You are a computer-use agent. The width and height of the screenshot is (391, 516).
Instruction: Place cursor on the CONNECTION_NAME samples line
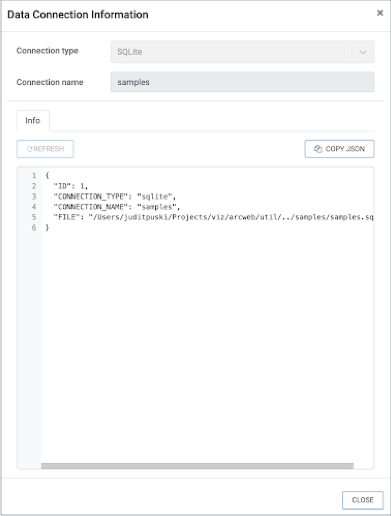tap(117, 207)
